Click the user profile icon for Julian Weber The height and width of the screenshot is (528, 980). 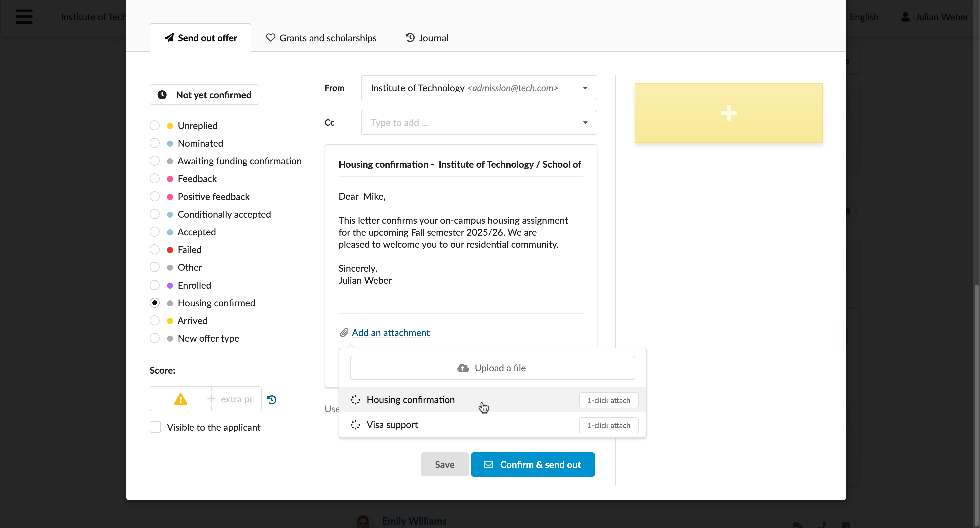pyautogui.click(x=905, y=17)
